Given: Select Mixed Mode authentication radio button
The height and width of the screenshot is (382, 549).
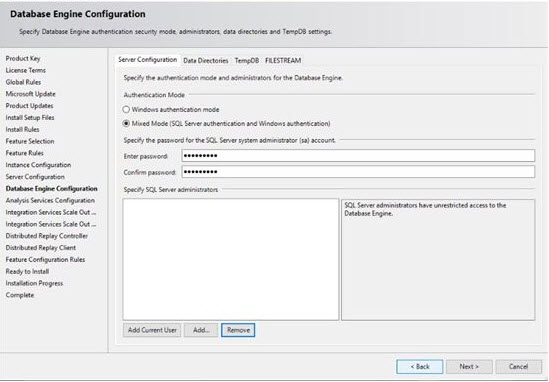Looking at the screenshot, I should [126, 124].
